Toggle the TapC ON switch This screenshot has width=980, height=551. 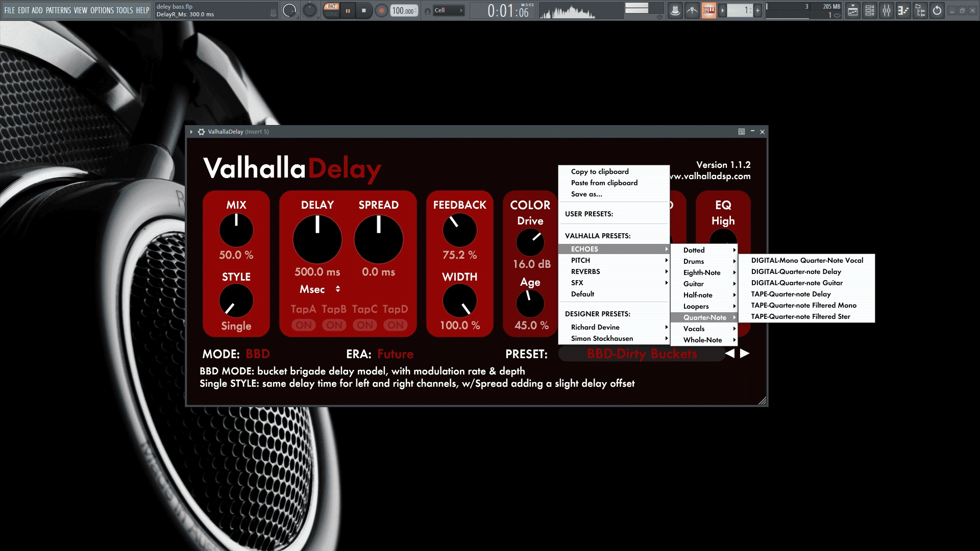pos(365,325)
